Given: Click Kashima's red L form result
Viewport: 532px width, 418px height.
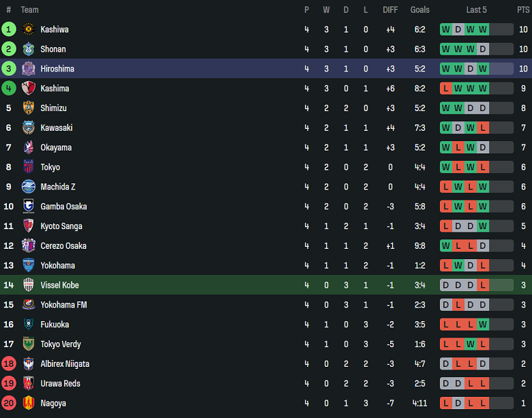Looking at the screenshot, I should (x=446, y=89).
